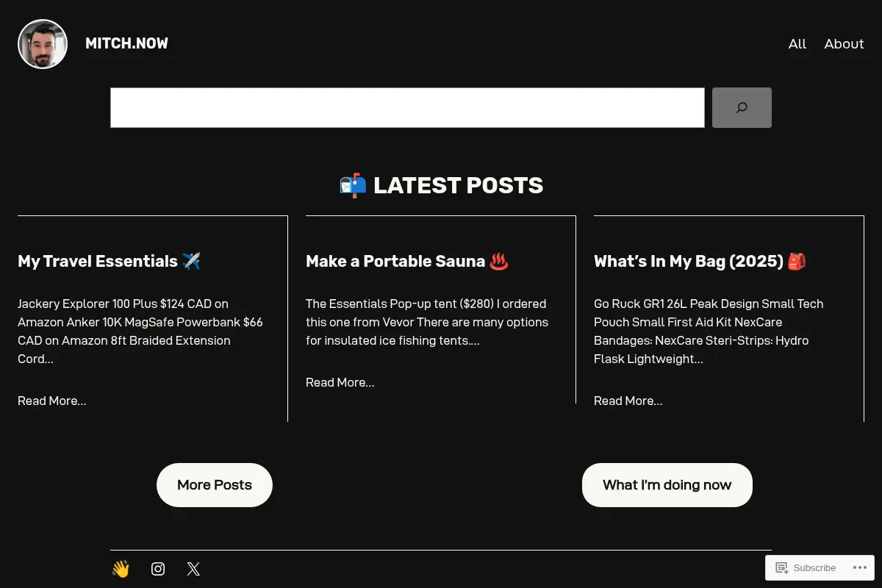The height and width of the screenshot is (588, 882).
Task: Click the More Posts button
Action: coord(215,485)
